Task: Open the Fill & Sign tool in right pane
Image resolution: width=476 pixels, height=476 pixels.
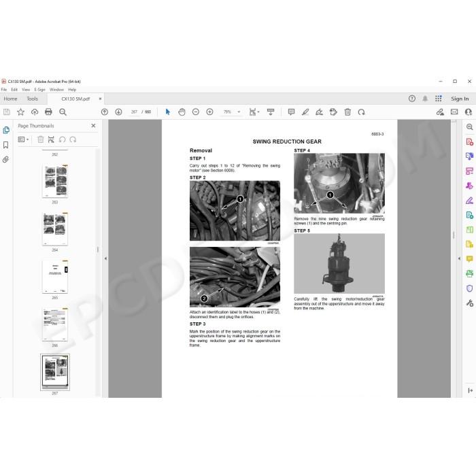Action: [469, 201]
